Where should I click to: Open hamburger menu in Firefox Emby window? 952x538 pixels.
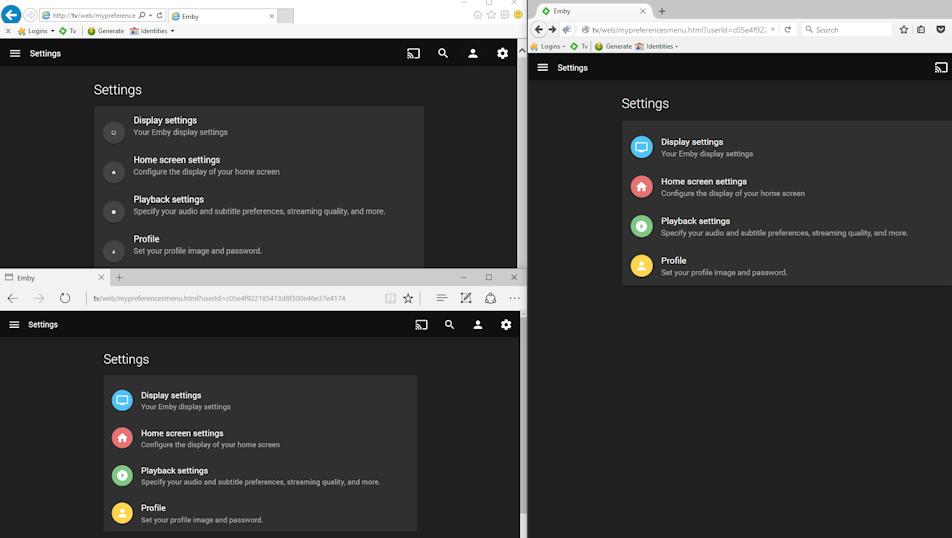[x=543, y=67]
